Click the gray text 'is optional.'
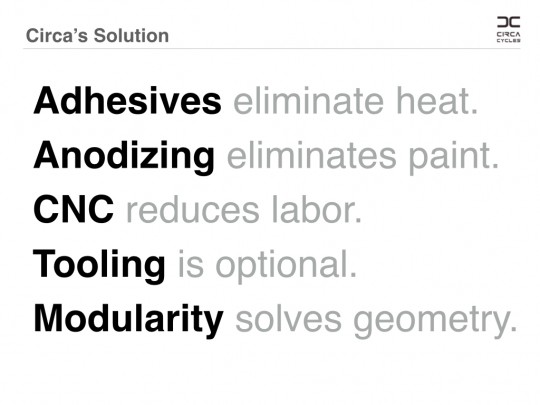540x405 pixels. click(x=267, y=265)
